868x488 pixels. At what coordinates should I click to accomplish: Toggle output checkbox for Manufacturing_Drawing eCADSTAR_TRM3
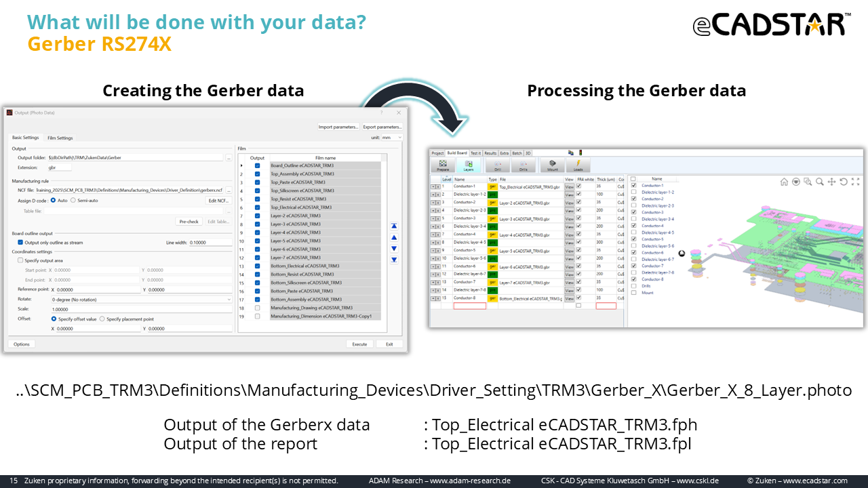click(257, 308)
